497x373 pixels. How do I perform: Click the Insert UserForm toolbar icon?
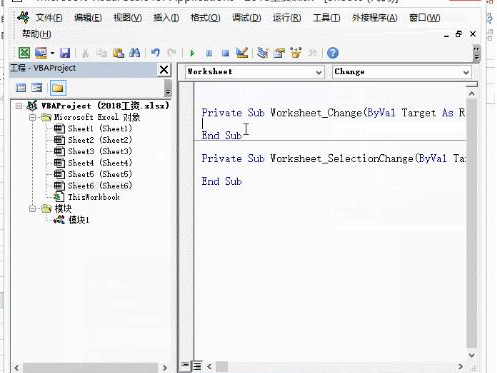[41, 53]
